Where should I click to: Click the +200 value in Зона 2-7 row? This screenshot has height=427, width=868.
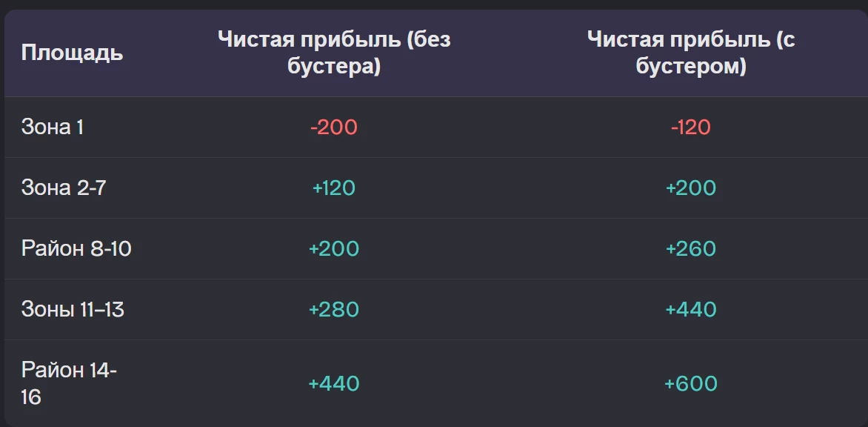690,188
